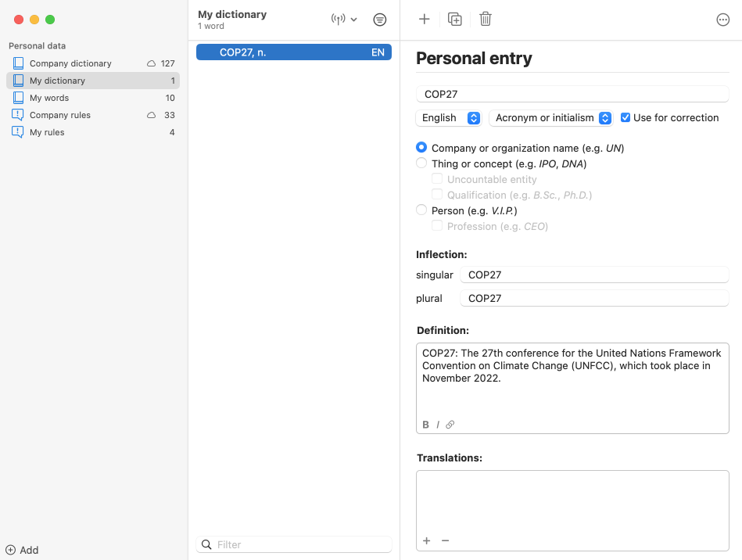Open the English language dropdown
Image resolution: width=742 pixels, height=560 pixels.
click(449, 118)
